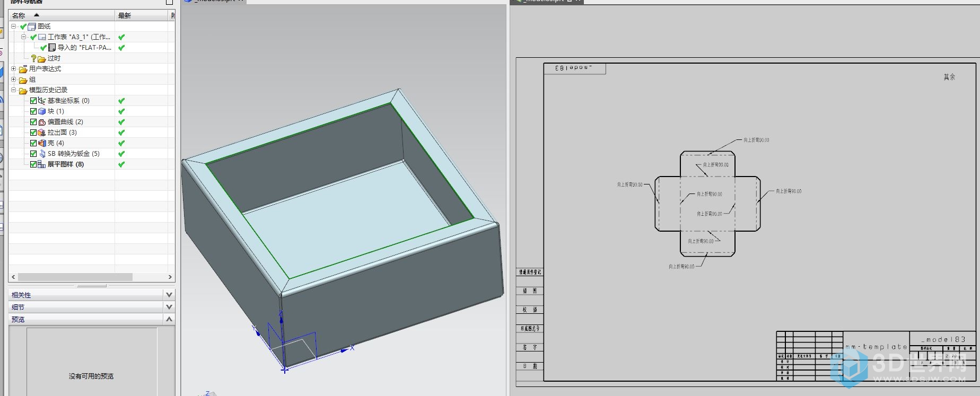Click the SB 转换为钣金 feature icon
Viewport: 980px width, 396px height.
tap(42, 154)
